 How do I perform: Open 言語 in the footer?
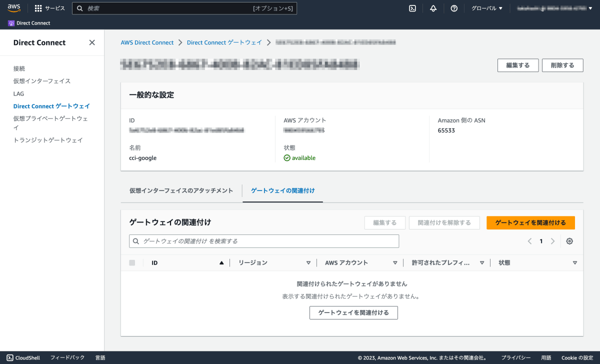pos(100,358)
